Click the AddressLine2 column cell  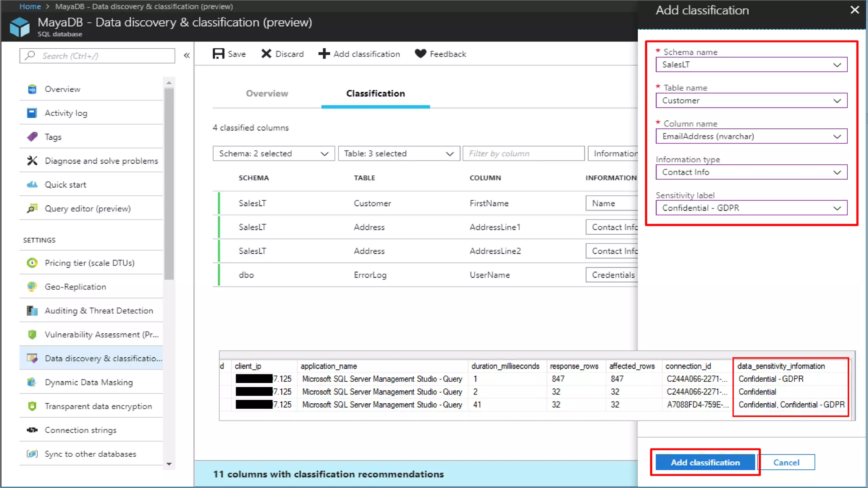pyautogui.click(x=495, y=251)
